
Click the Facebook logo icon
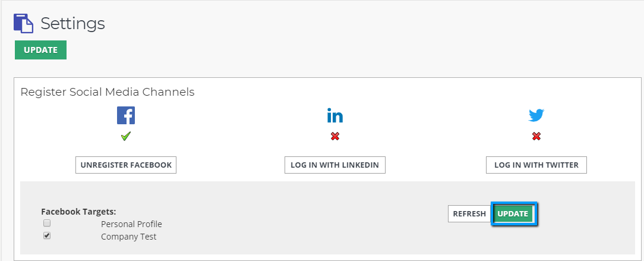pyautogui.click(x=126, y=115)
